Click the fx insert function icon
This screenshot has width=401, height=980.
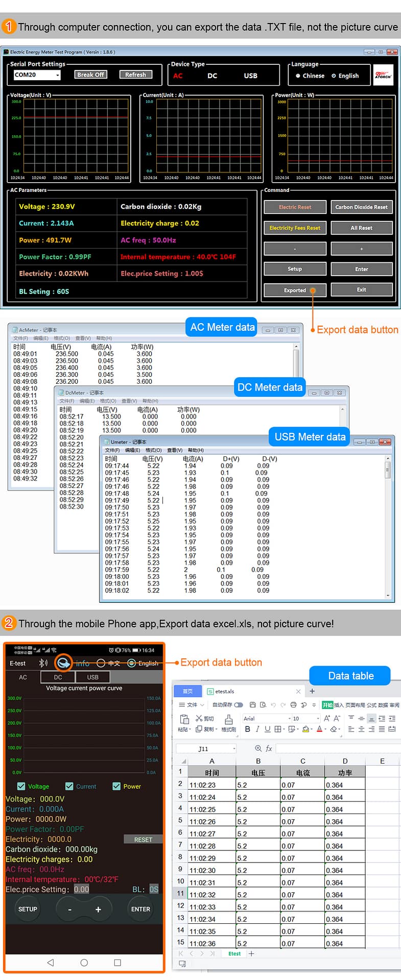(x=269, y=748)
